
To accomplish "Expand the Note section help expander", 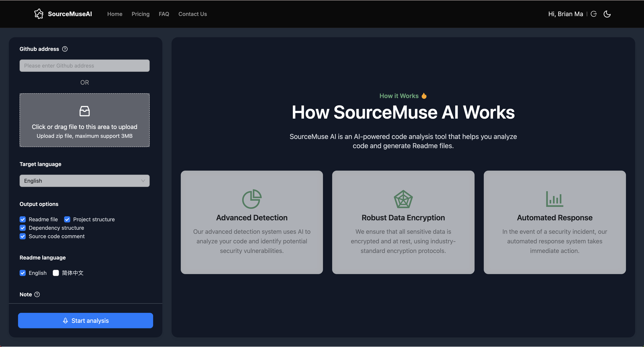I will pyautogui.click(x=37, y=294).
